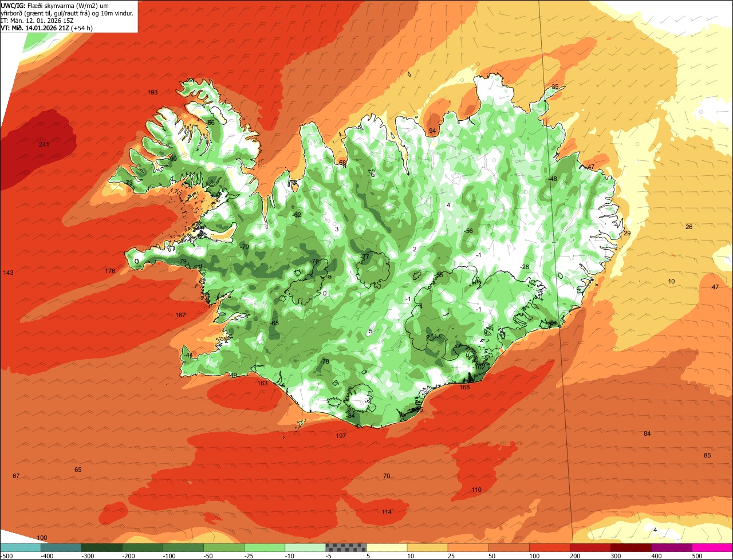
Task: Click the 'VT: Mið. 14.01.2026 21Z (+54 h)' line
Action: 47,27
